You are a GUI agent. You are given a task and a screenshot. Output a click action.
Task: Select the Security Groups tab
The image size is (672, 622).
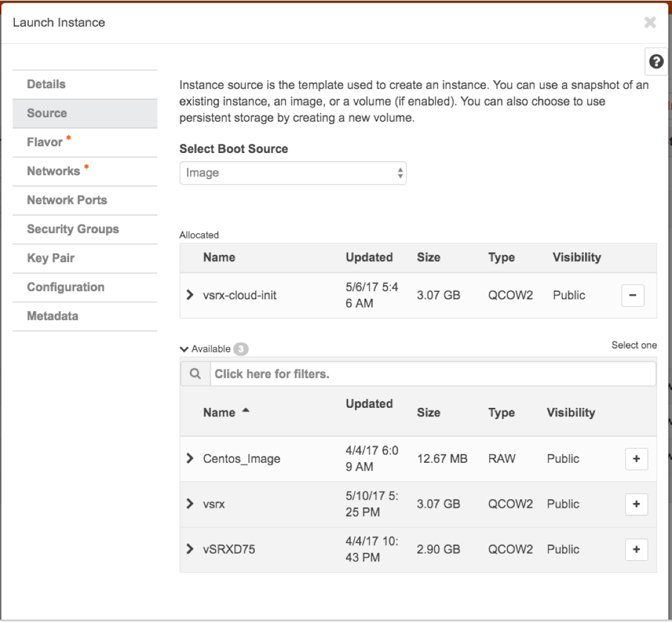[73, 229]
